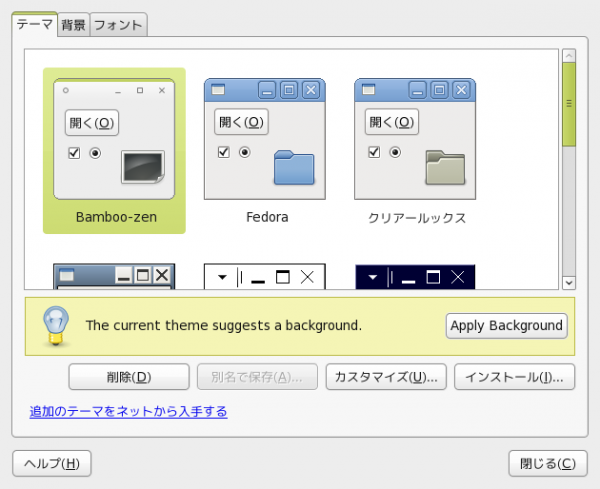Click the lightbulb icon in the info bar
This screenshot has height=489, width=600.
point(56,326)
